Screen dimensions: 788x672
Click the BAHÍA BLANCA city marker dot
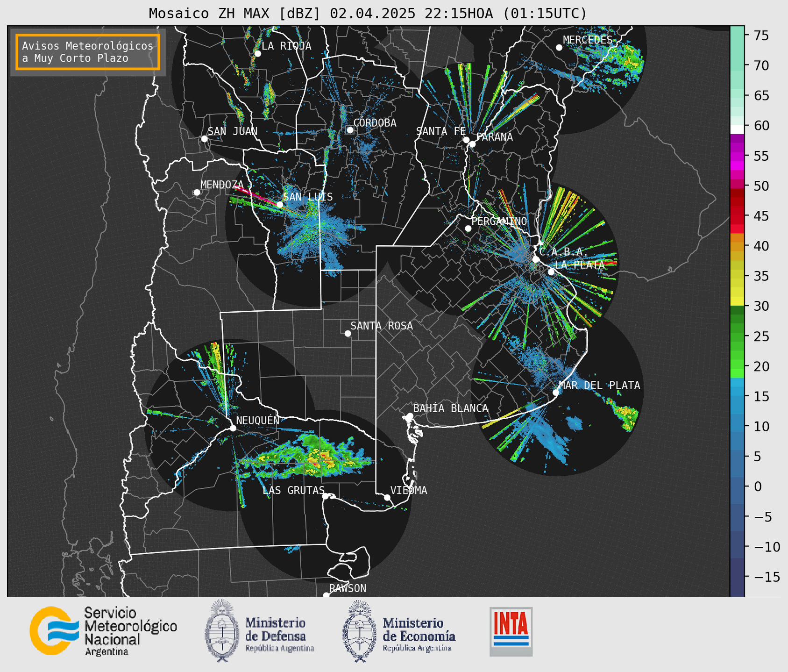pos(410,416)
